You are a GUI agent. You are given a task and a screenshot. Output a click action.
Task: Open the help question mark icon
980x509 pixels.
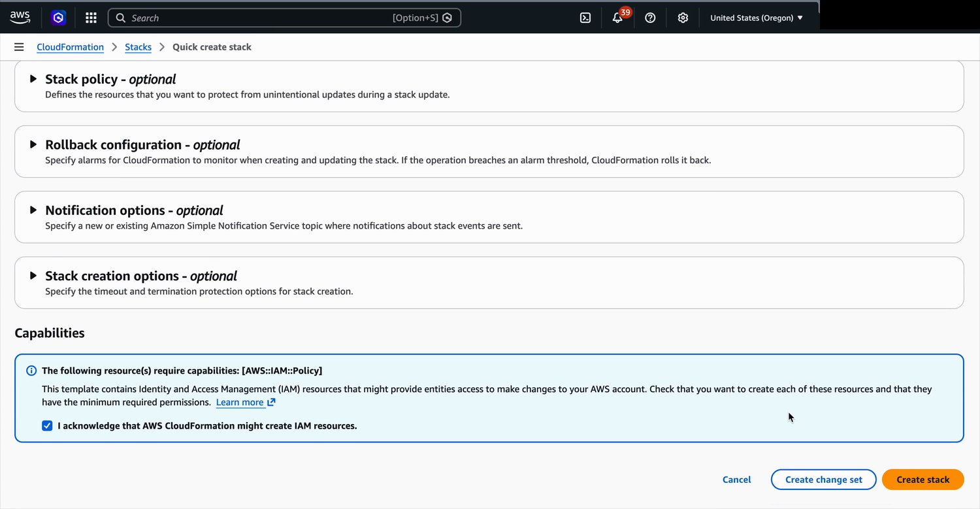650,18
